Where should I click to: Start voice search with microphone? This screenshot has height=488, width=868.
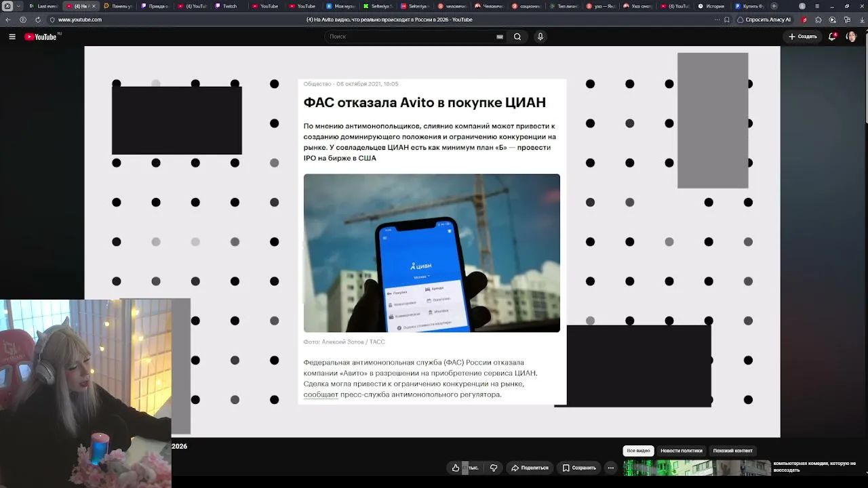(x=540, y=37)
